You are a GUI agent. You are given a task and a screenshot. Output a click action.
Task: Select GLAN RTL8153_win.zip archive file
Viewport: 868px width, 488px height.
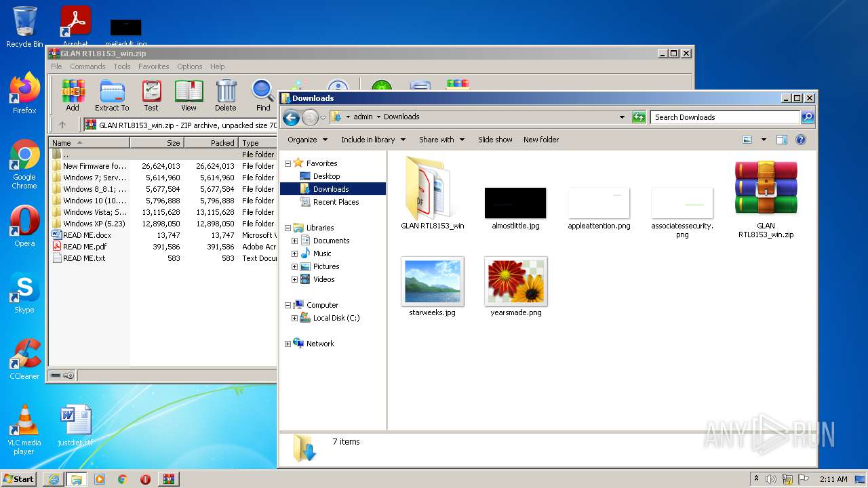[x=766, y=199]
